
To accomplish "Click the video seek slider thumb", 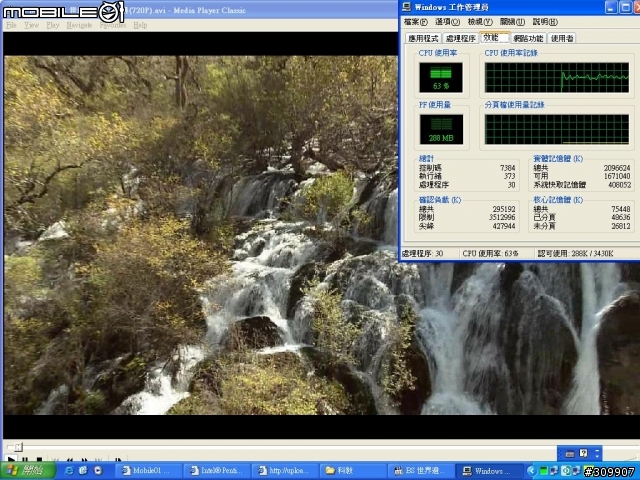I will pos(18,447).
